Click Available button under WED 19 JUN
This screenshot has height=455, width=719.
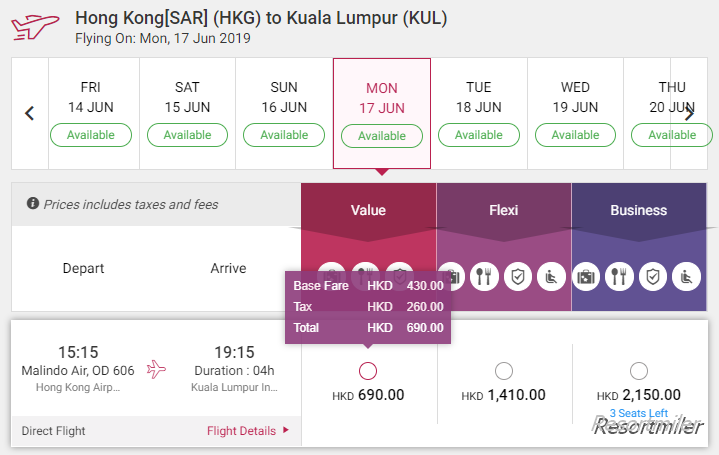pyautogui.click(x=575, y=135)
